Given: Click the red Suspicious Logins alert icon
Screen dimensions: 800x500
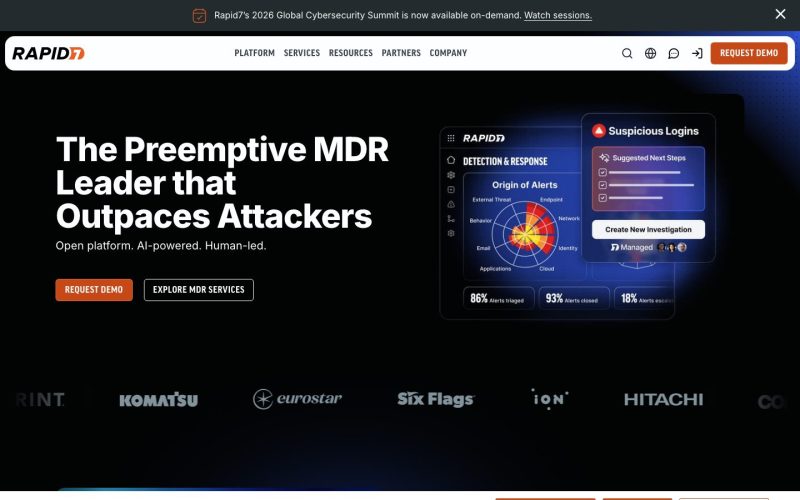Looking at the screenshot, I should click(598, 131).
